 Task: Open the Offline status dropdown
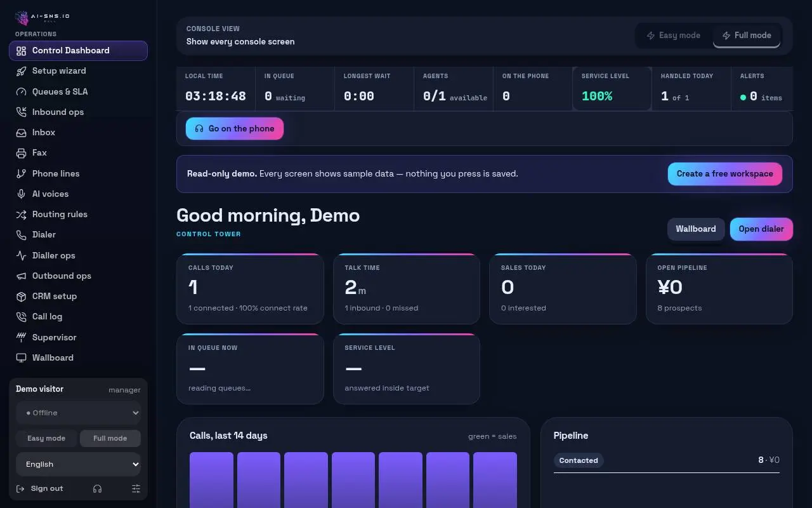tap(78, 413)
